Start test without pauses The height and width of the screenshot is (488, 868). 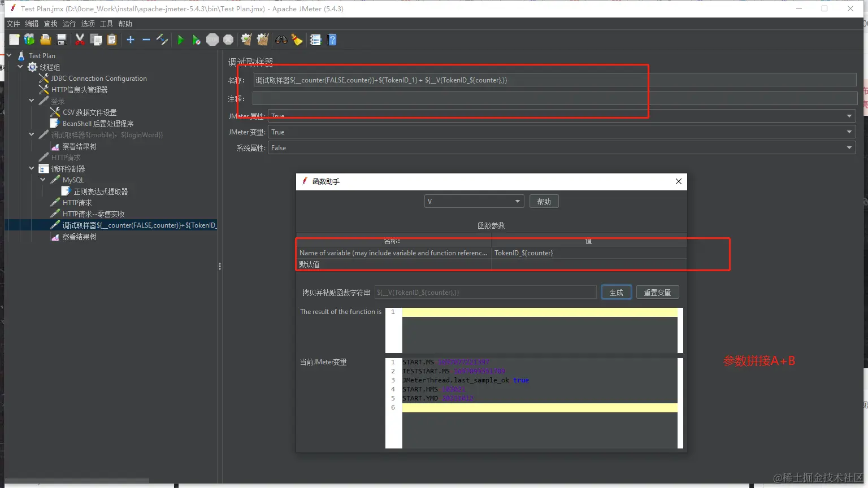click(196, 40)
